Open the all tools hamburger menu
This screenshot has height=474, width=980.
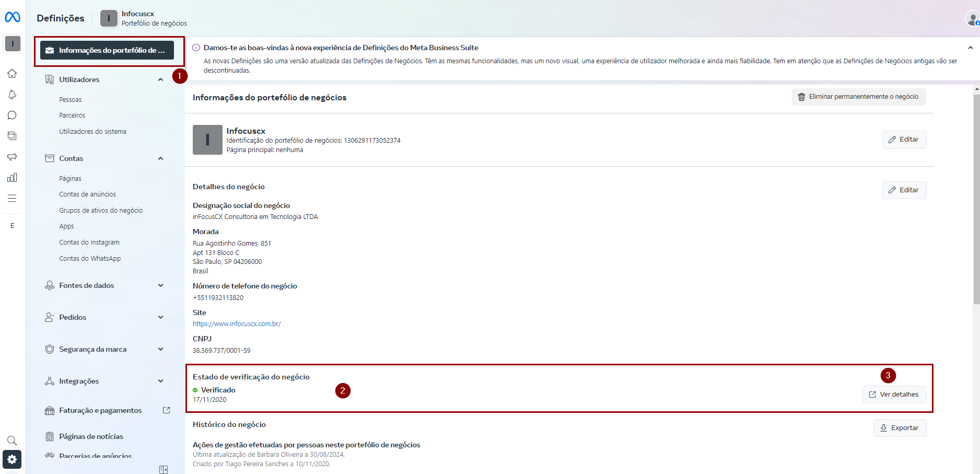[x=12, y=199]
